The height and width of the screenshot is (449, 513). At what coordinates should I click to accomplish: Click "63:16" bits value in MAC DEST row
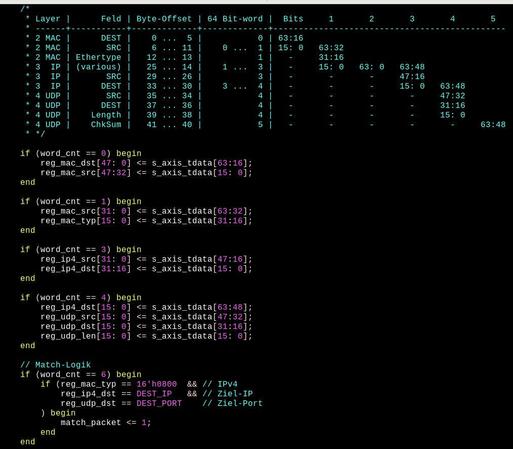291,38
